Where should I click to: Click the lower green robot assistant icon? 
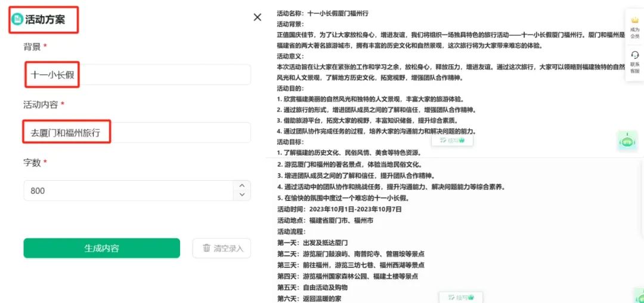pyautogui.click(x=638, y=296)
